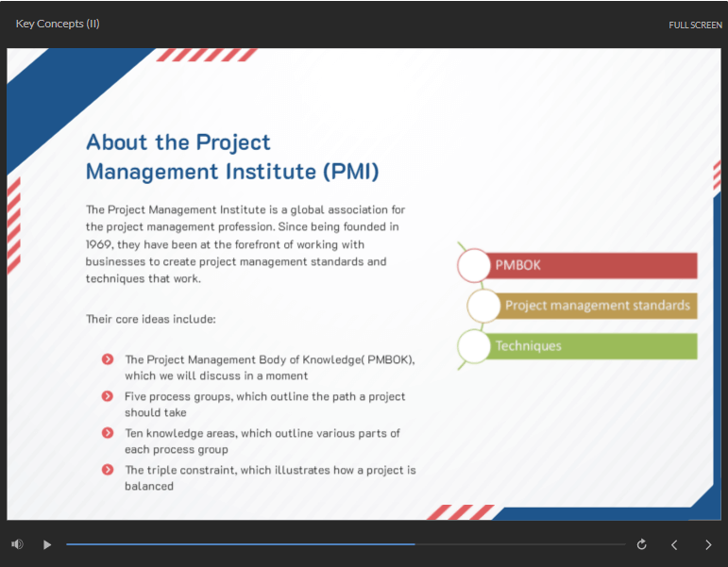Go to previous slide with left chevron

[x=674, y=544]
